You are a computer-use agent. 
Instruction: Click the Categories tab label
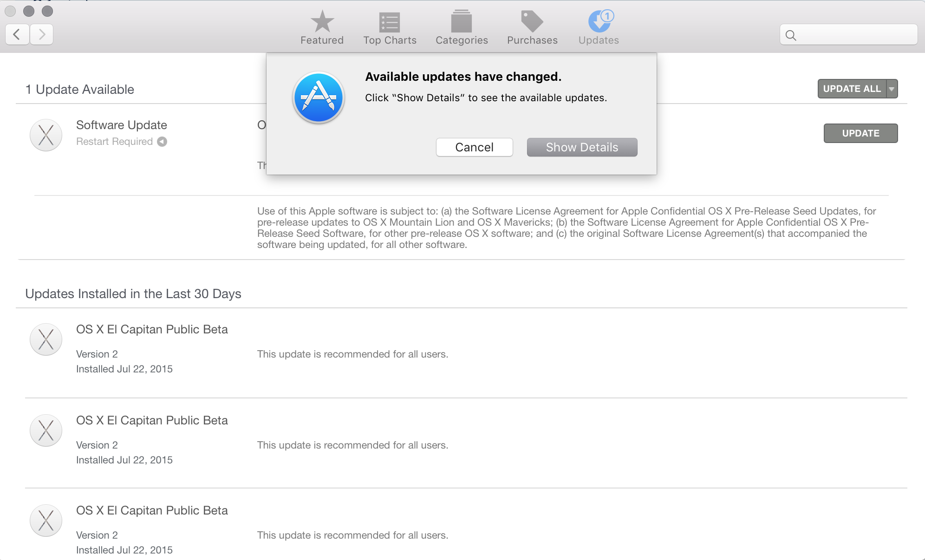(x=462, y=40)
